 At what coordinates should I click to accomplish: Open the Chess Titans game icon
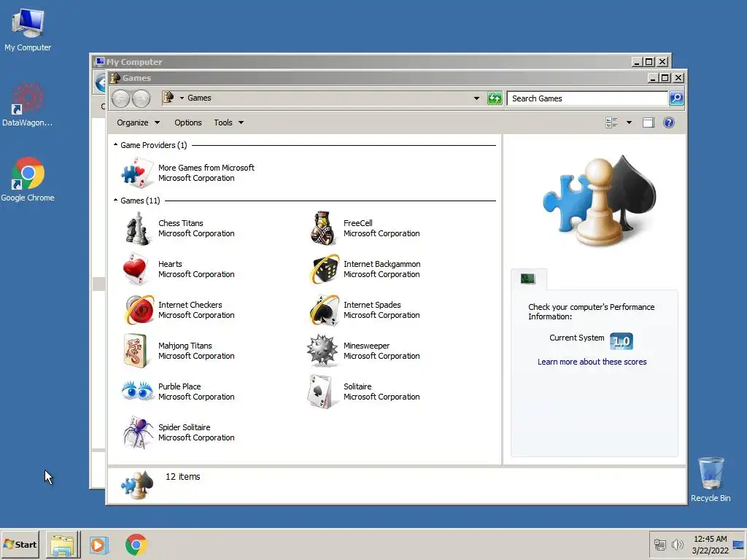tap(137, 228)
